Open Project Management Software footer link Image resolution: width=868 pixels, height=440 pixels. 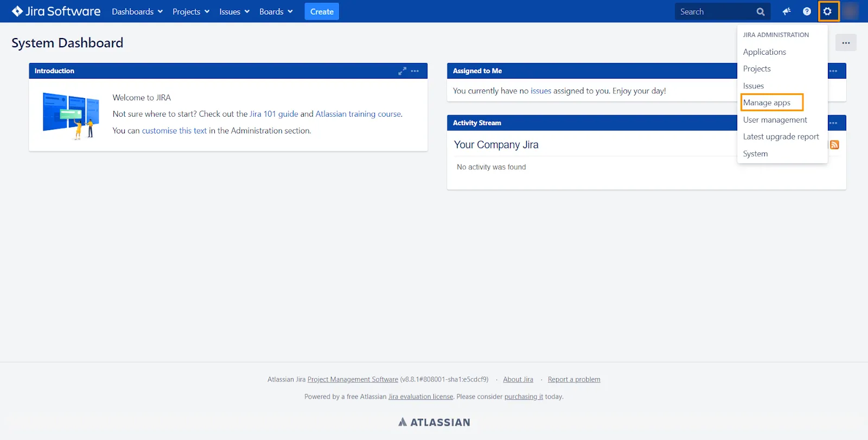point(353,380)
